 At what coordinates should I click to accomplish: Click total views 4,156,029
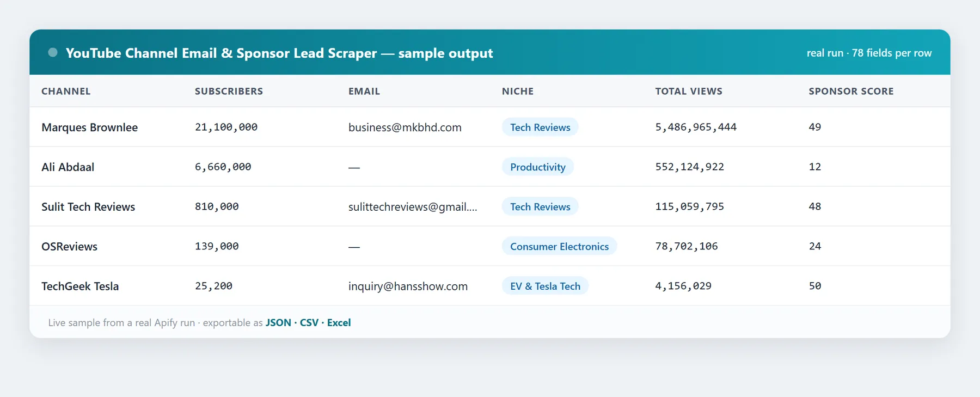point(683,286)
